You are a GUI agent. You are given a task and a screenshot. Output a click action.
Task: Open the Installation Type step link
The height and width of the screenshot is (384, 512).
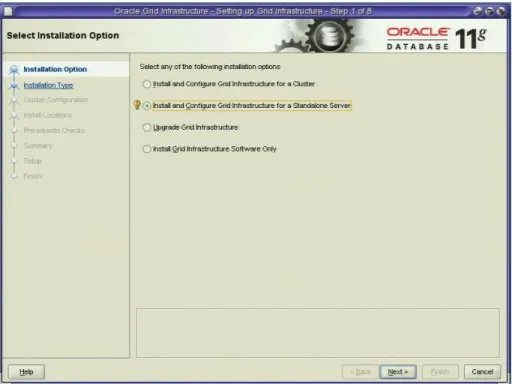tap(48, 85)
